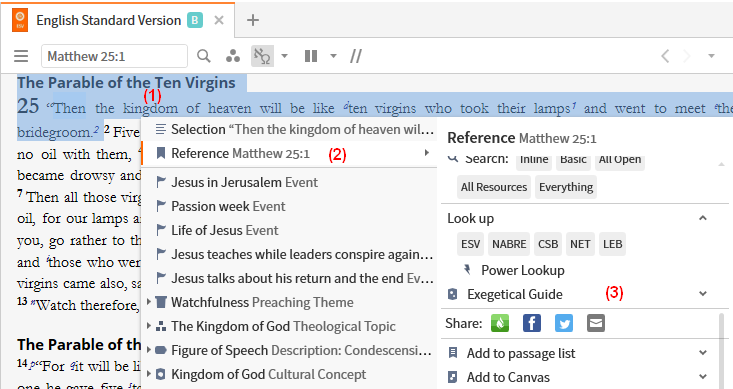This screenshot has width=733, height=389.
Task: Click the search magnifier icon in toolbar
Action: point(204,56)
